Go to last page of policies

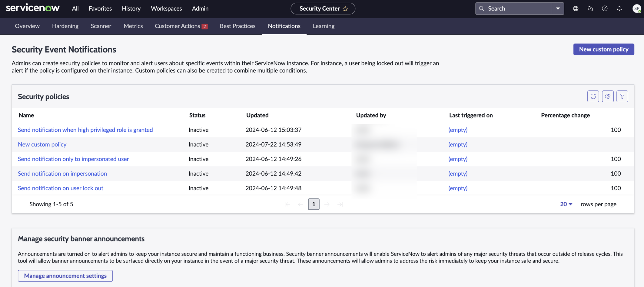coord(340,204)
